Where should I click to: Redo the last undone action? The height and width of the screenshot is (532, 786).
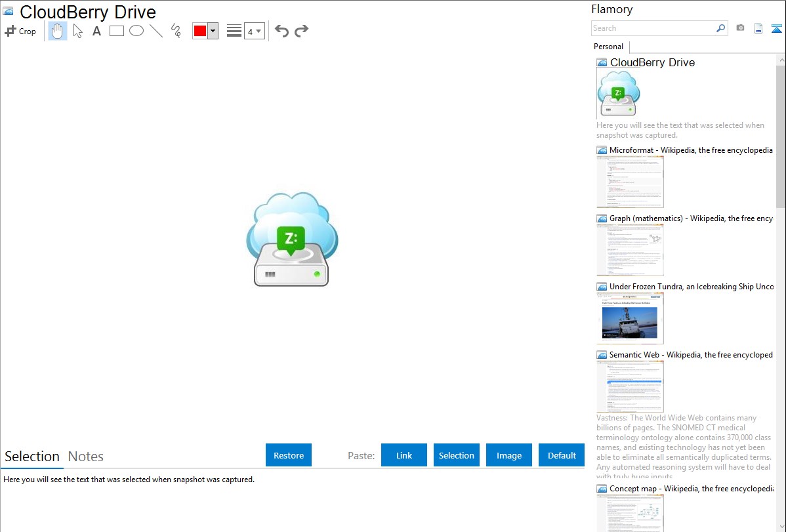[x=302, y=31]
